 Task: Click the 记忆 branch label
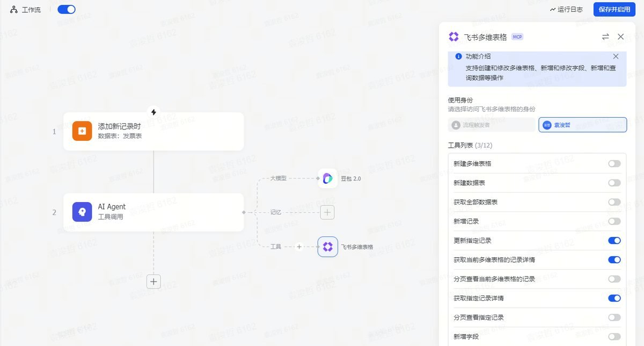(x=275, y=212)
